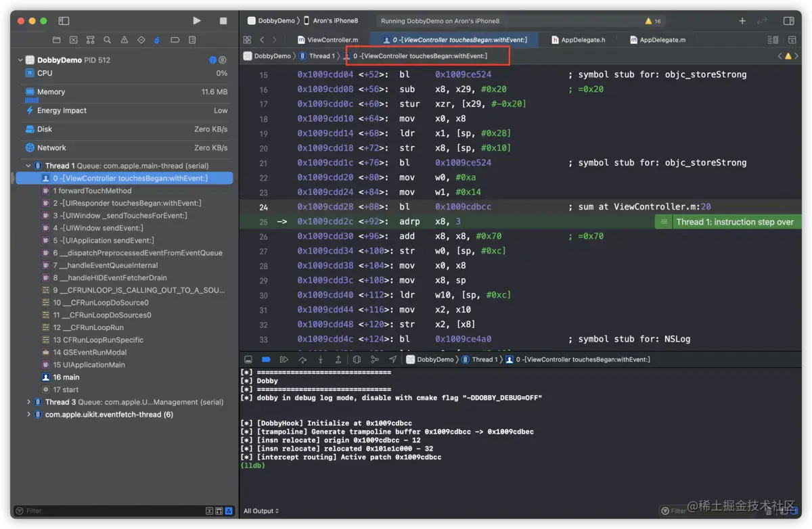Screen dimensions: 812x529
Task: Stop the running DobbyDemo app
Action: tap(223, 21)
